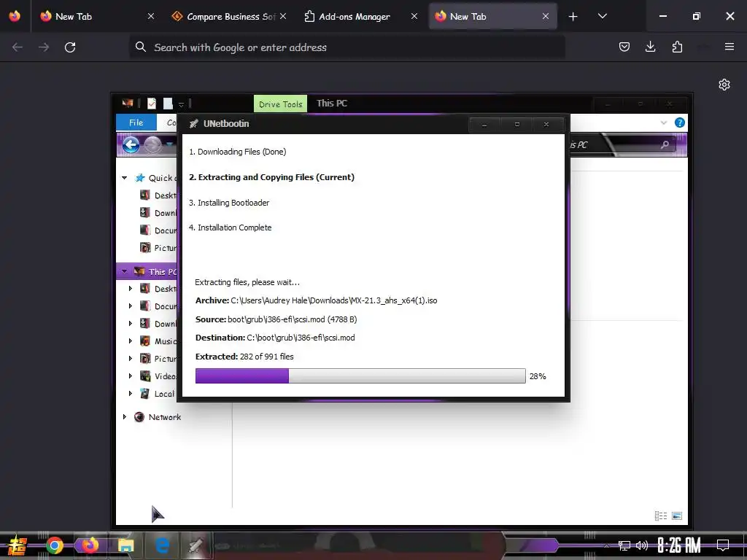Screen dimensions: 747x560
Task: Expand Pictures under This PC
Action: [x=130, y=359]
